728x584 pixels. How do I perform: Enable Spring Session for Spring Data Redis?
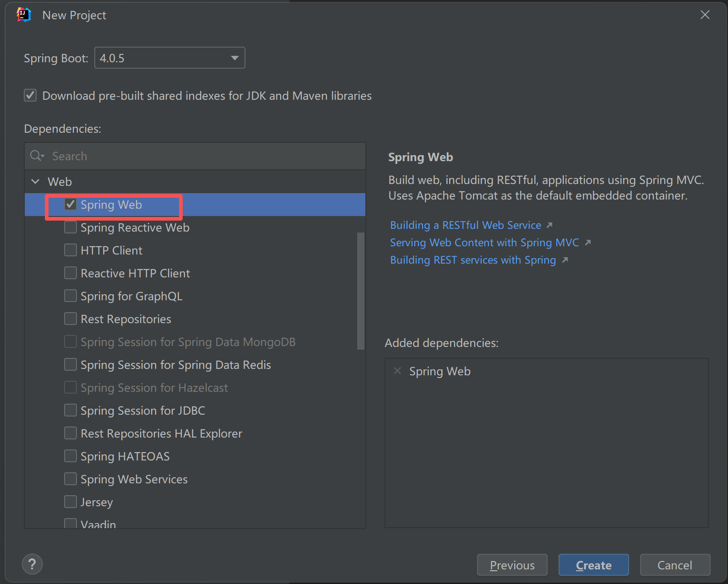pos(71,364)
